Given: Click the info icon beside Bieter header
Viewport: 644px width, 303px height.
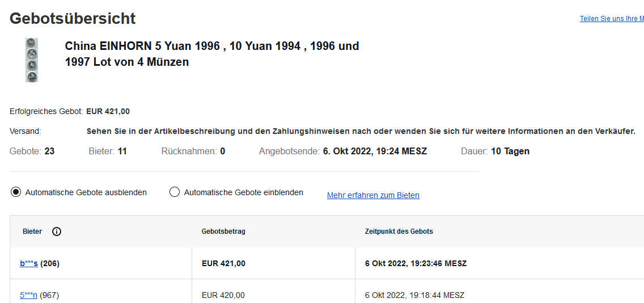Looking at the screenshot, I should 57,232.
